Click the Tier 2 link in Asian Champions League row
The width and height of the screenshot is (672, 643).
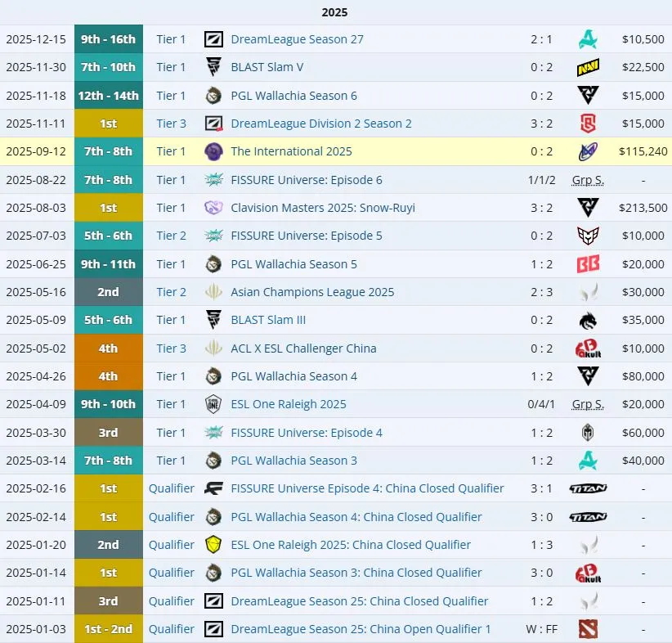click(172, 292)
